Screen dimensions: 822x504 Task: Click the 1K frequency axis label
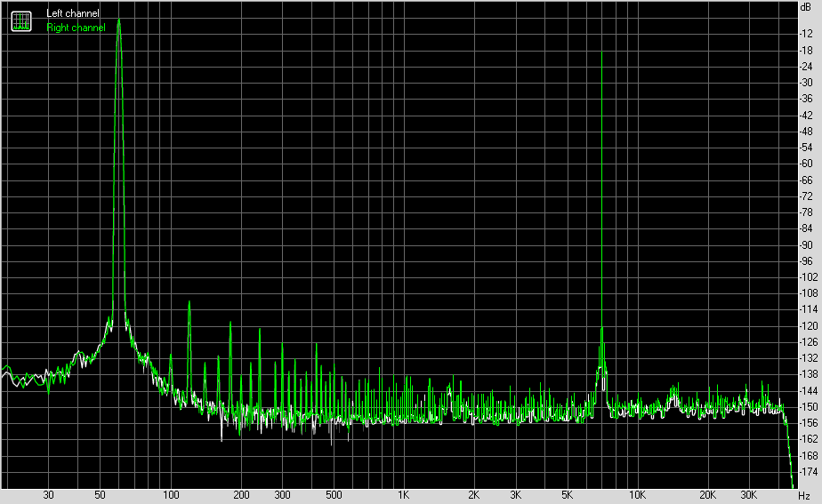click(x=403, y=495)
